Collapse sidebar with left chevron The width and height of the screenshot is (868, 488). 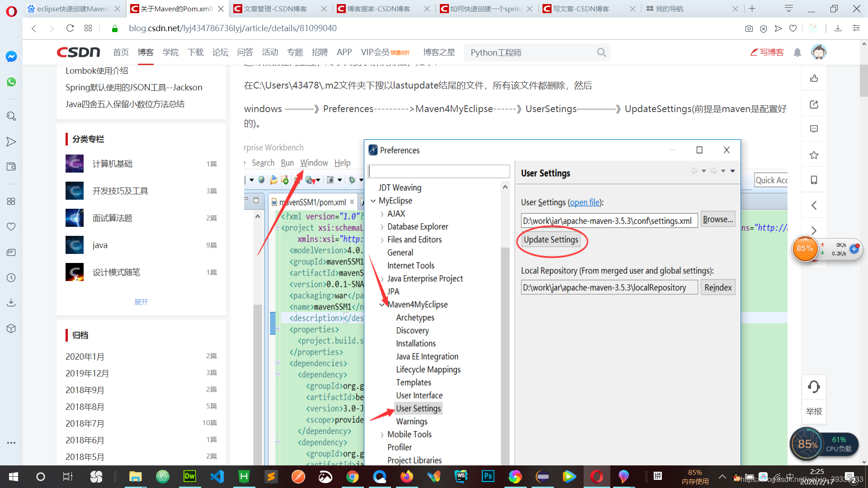click(814, 206)
